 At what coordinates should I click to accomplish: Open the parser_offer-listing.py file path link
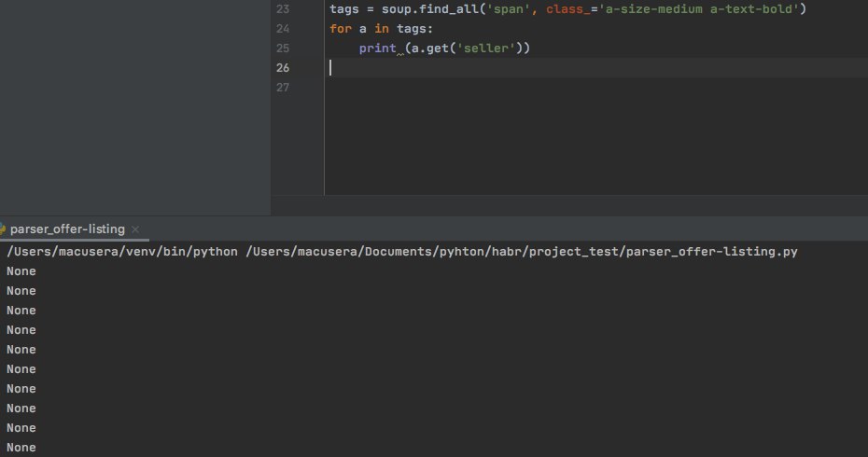(522, 252)
